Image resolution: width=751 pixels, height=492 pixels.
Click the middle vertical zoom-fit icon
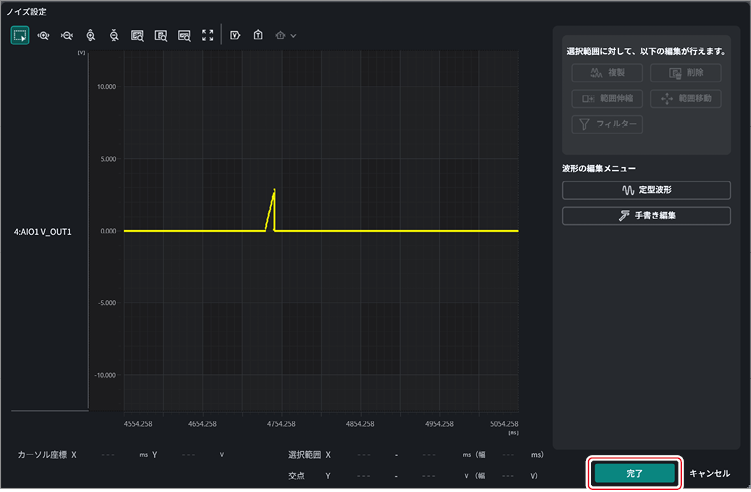tap(161, 35)
